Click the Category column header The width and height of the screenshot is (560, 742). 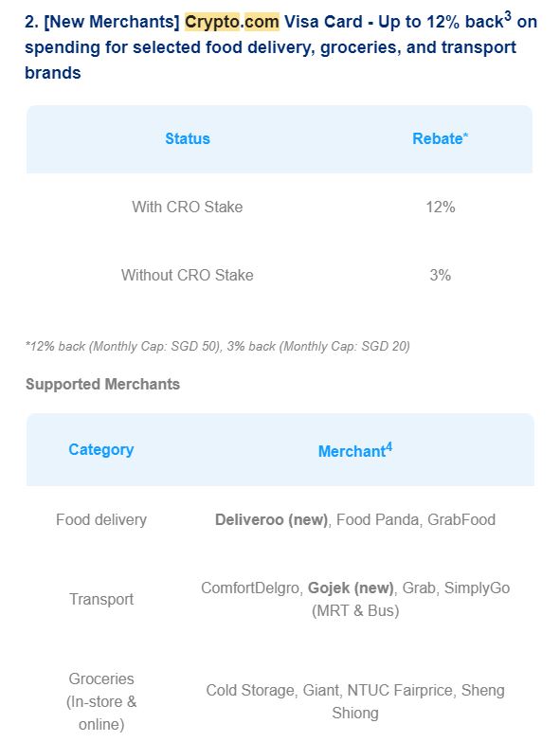pyautogui.click(x=101, y=449)
